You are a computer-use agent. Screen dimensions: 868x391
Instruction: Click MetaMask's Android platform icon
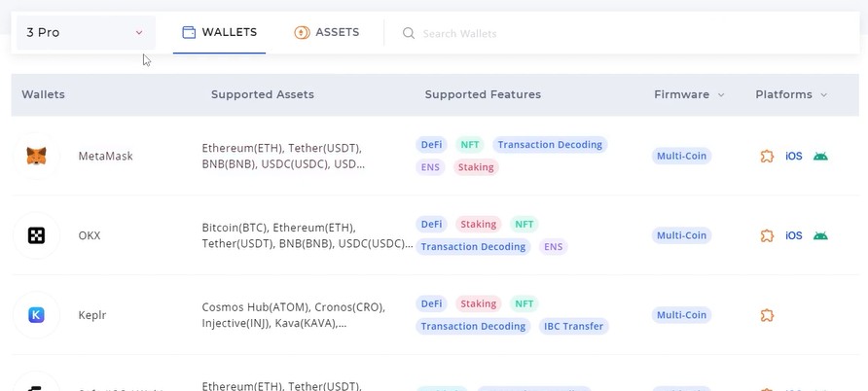(820, 156)
